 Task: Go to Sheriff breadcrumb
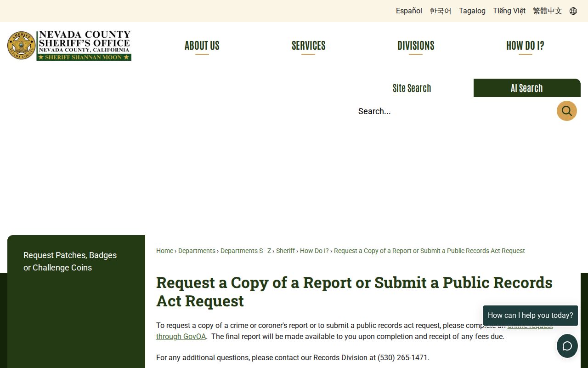tap(285, 251)
